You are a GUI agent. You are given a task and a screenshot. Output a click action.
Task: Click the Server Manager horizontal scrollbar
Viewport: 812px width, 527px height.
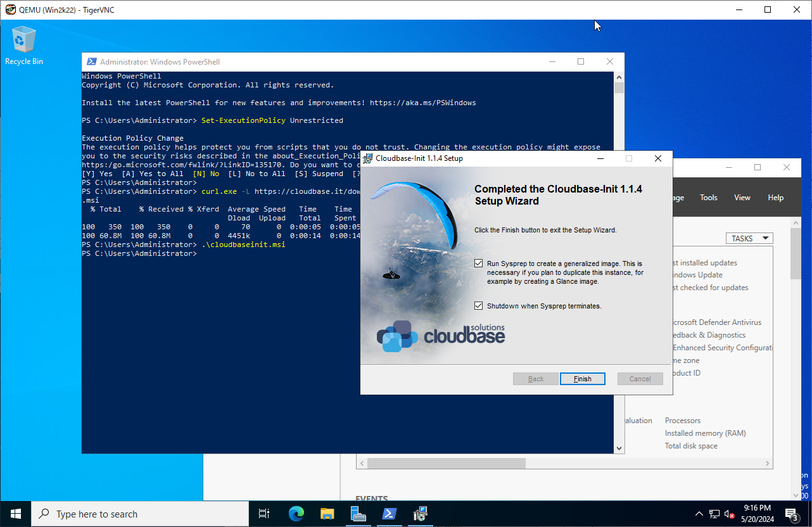click(446, 463)
